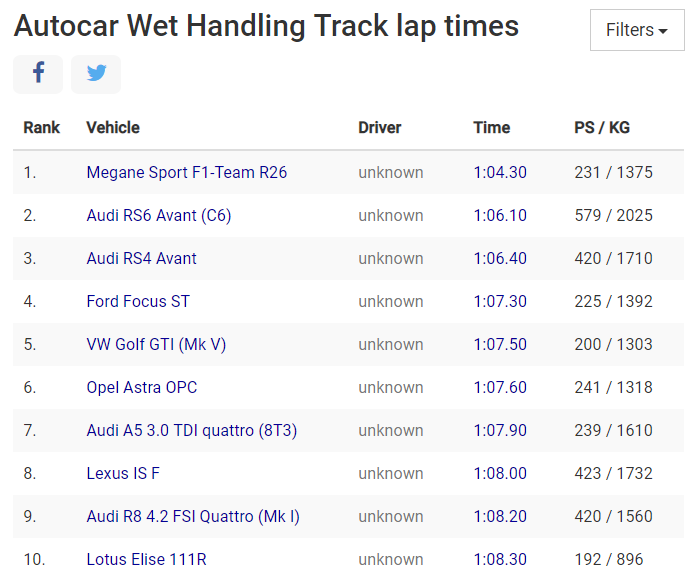This screenshot has width=685, height=579.
Task: Click lap time 1:08.30
Action: 500,559
